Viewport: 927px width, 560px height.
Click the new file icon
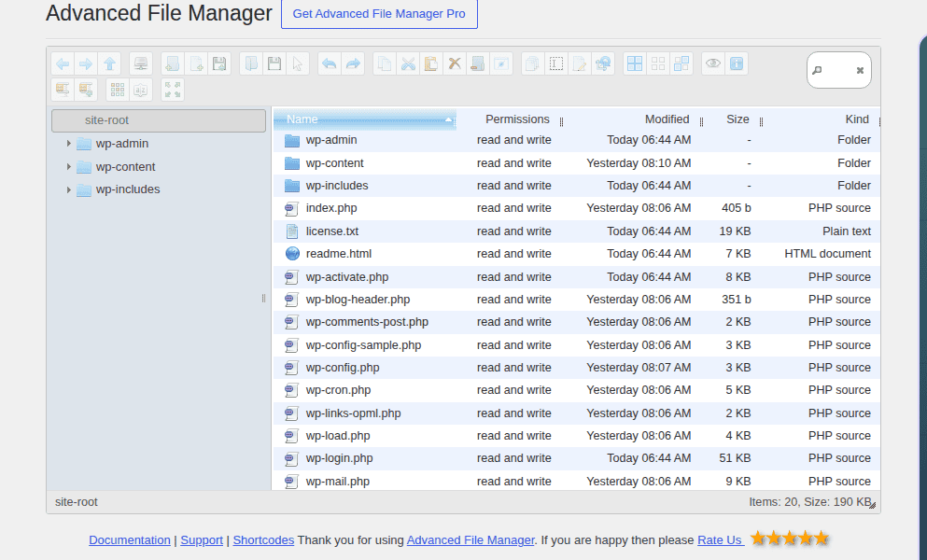coord(196,63)
